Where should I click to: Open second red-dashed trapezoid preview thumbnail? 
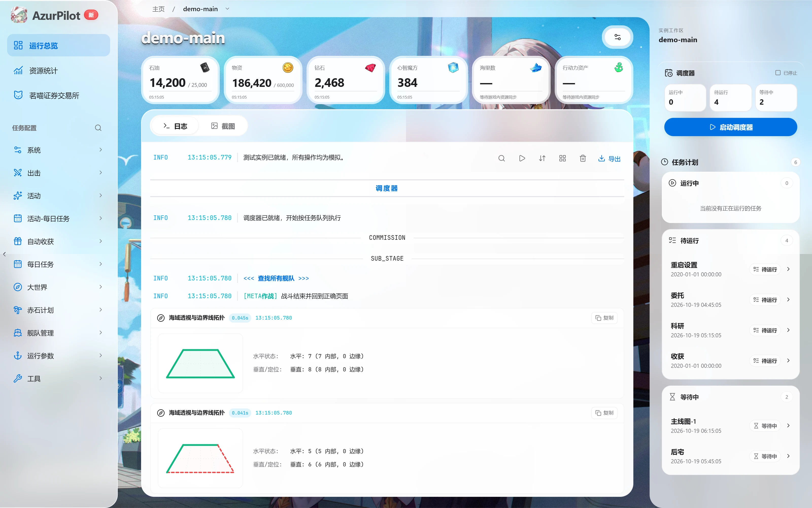pos(200,458)
